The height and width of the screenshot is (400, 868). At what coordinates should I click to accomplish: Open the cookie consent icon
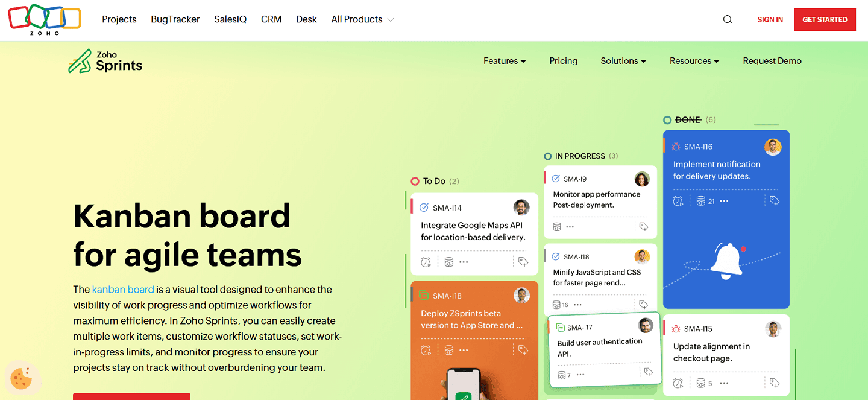click(22, 378)
